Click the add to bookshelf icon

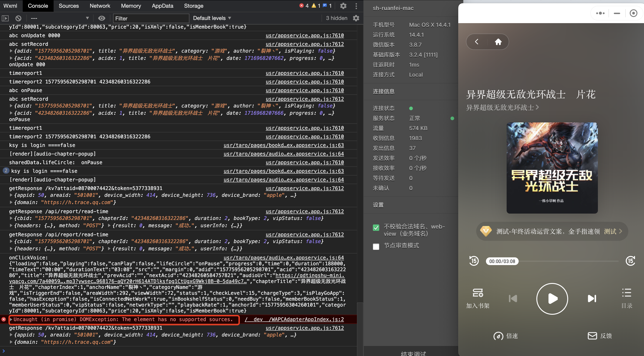pos(478,293)
